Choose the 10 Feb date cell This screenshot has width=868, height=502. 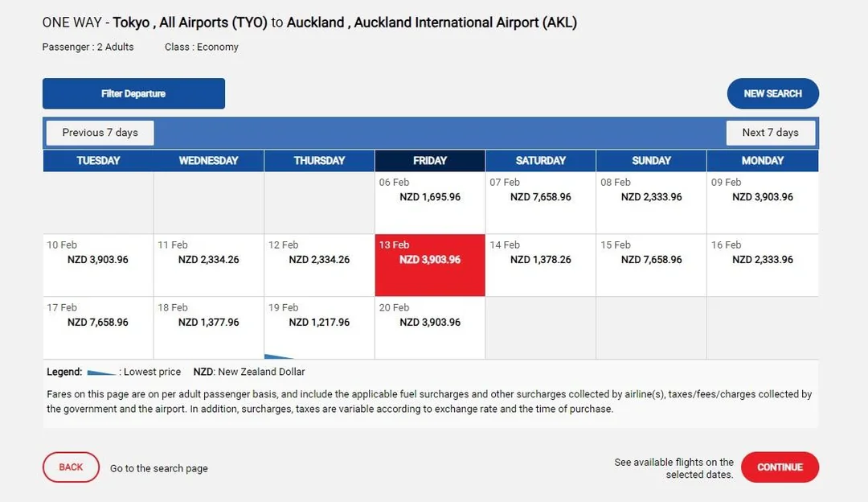[x=98, y=265]
